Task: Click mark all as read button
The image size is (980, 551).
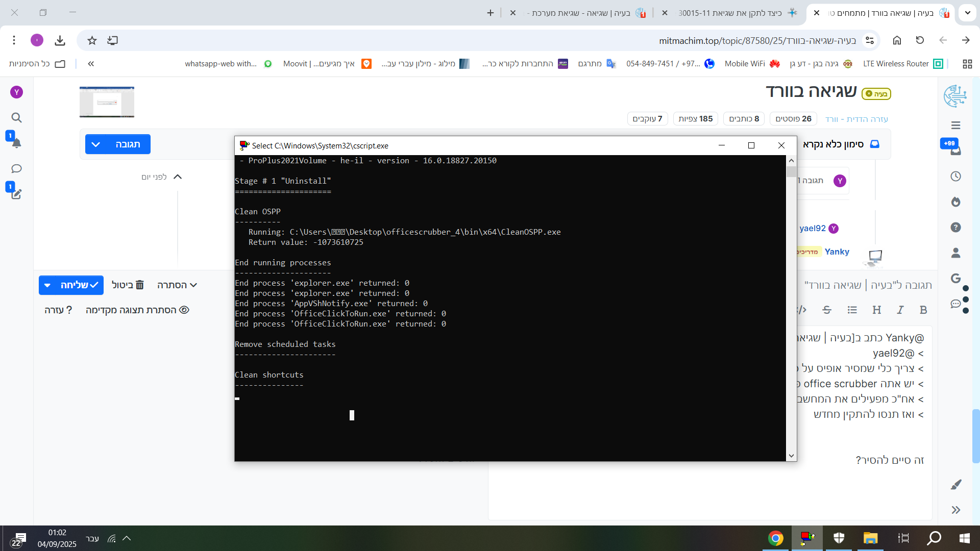Action: click(x=841, y=144)
